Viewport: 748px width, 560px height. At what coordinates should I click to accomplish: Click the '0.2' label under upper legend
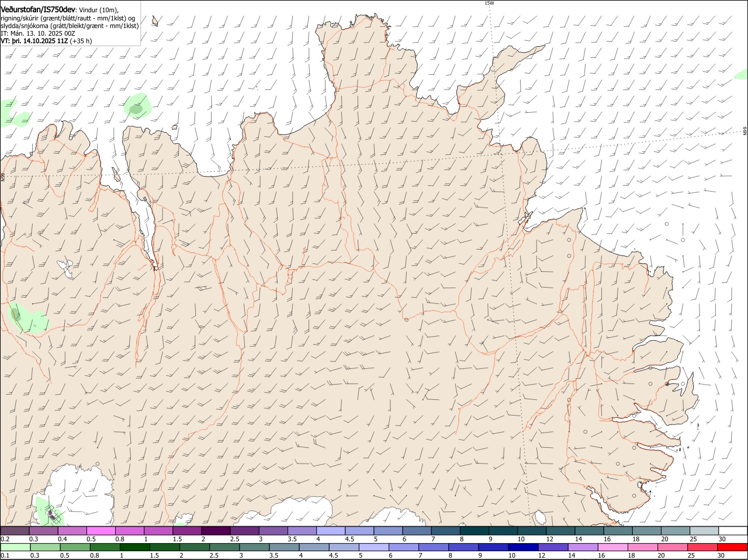point(5,539)
